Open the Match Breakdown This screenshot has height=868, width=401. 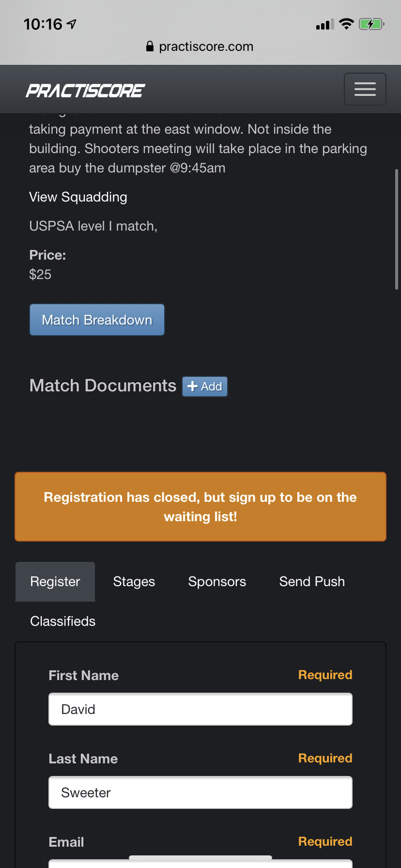(97, 320)
